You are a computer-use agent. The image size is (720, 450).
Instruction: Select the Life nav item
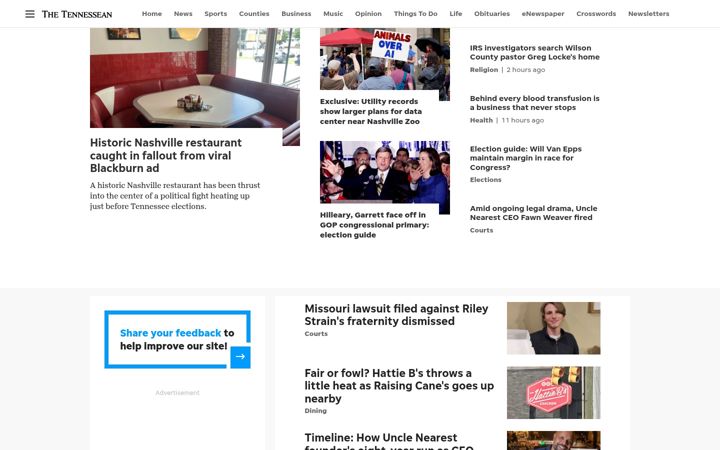point(456,14)
